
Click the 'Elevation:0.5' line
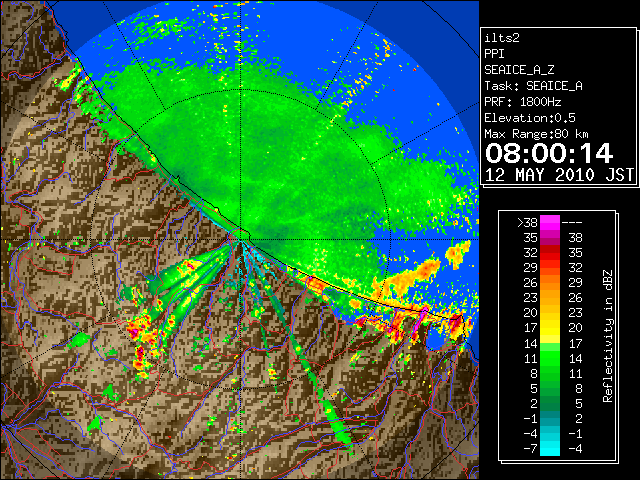point(530,118)
